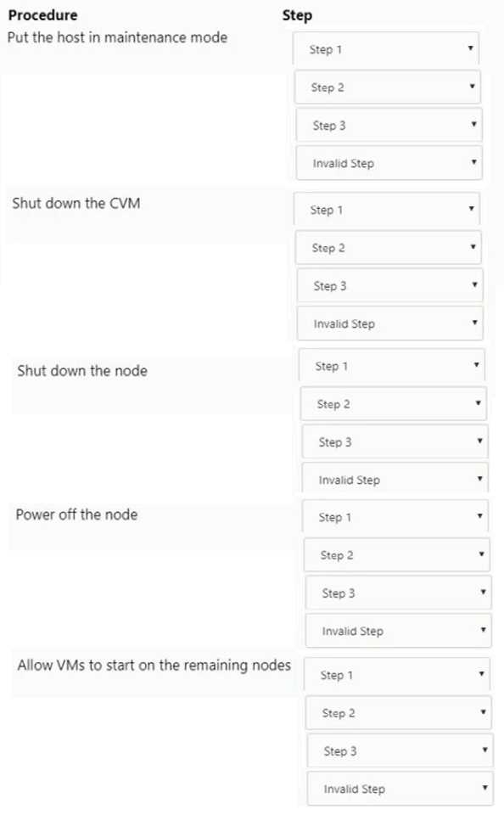Expand the Step 3 selector for Power off the node
504x815 pixels.
click(x=396, y=593)
